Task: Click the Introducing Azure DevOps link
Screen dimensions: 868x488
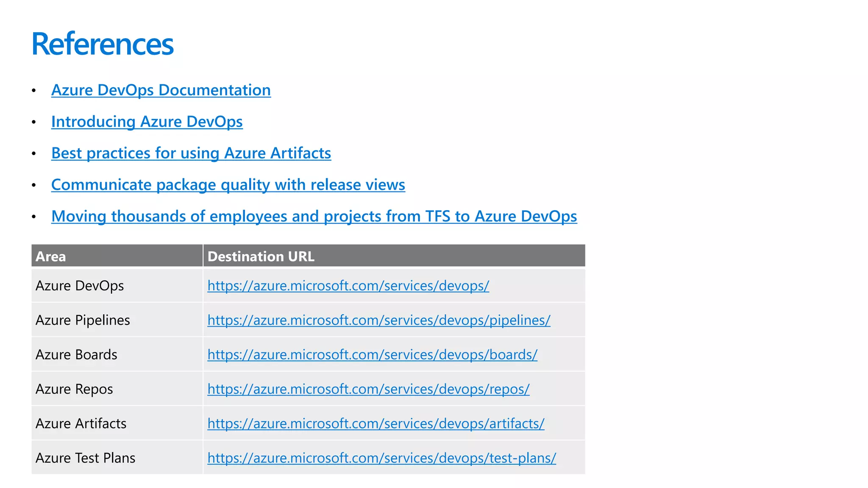Action: (147, 122)
